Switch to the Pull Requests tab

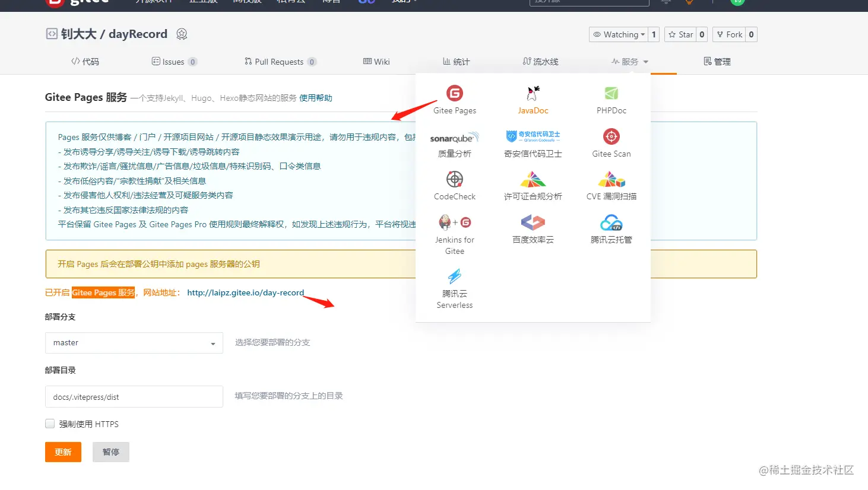tap(280, 62)
